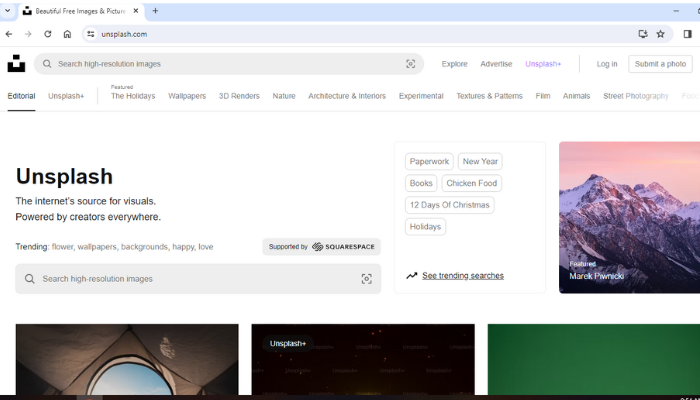
Task: Open the dark Unsplash+ photo thumbnail
Action: coord(363,359)
